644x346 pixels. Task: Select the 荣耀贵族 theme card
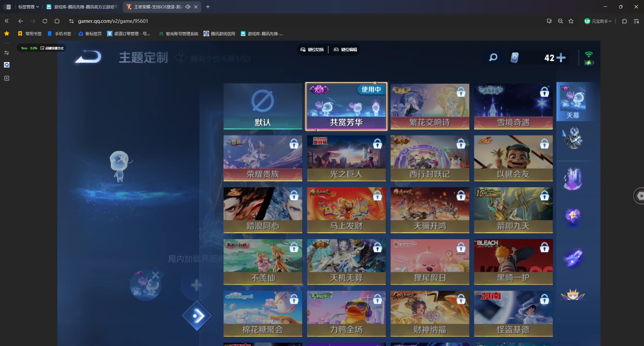pos(263,158)
